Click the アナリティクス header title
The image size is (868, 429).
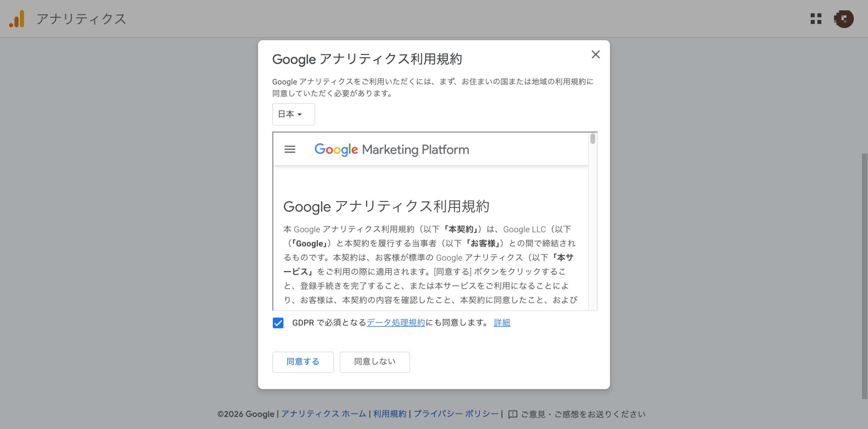click(81, 19)
